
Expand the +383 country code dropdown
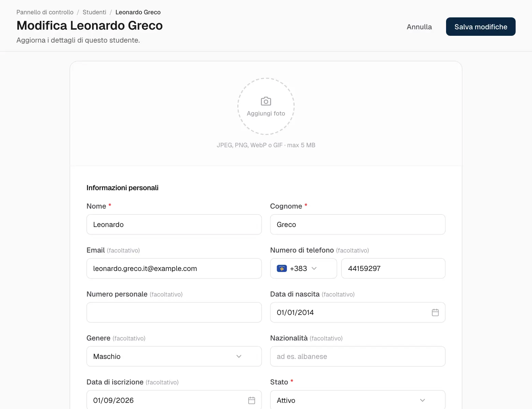pyautogui.click(x=304, y=269)
